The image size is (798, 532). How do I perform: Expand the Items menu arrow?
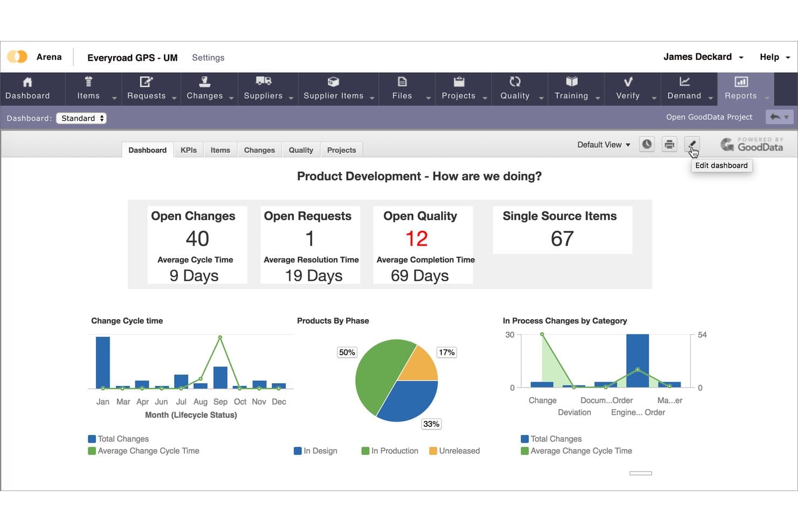click(x=114, y=98)
